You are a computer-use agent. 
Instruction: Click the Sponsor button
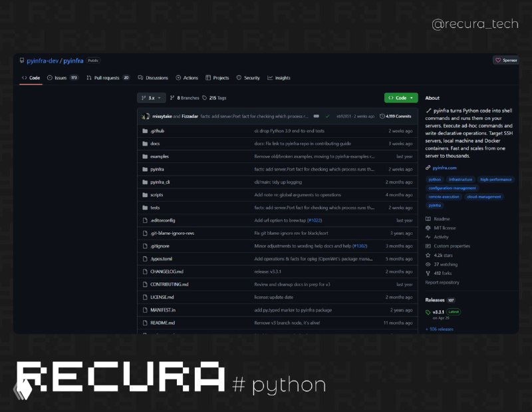point(507,60)
